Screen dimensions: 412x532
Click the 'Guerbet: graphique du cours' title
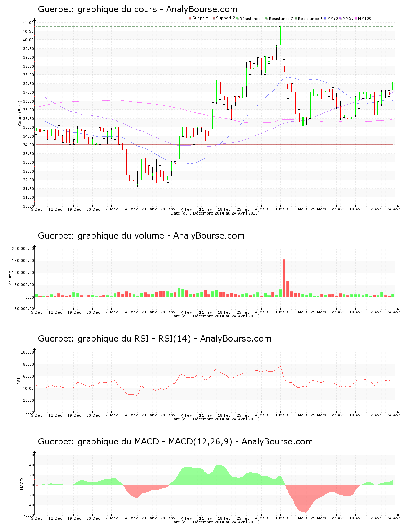138,9
